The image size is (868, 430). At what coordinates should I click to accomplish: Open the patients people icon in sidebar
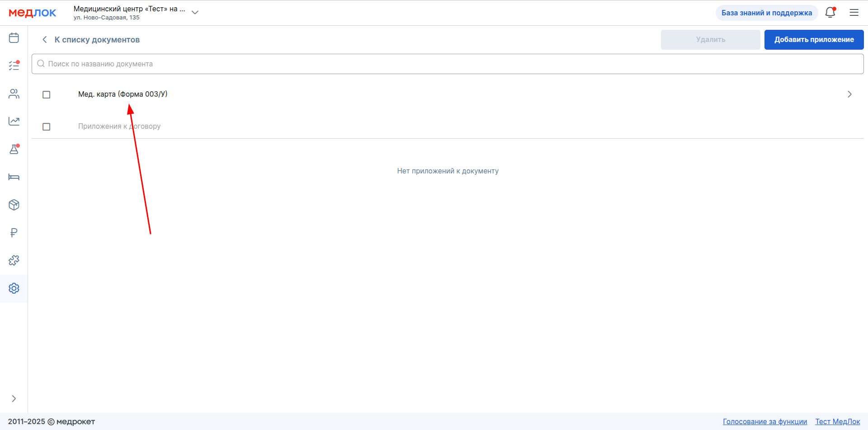click(x=14, y=93)
